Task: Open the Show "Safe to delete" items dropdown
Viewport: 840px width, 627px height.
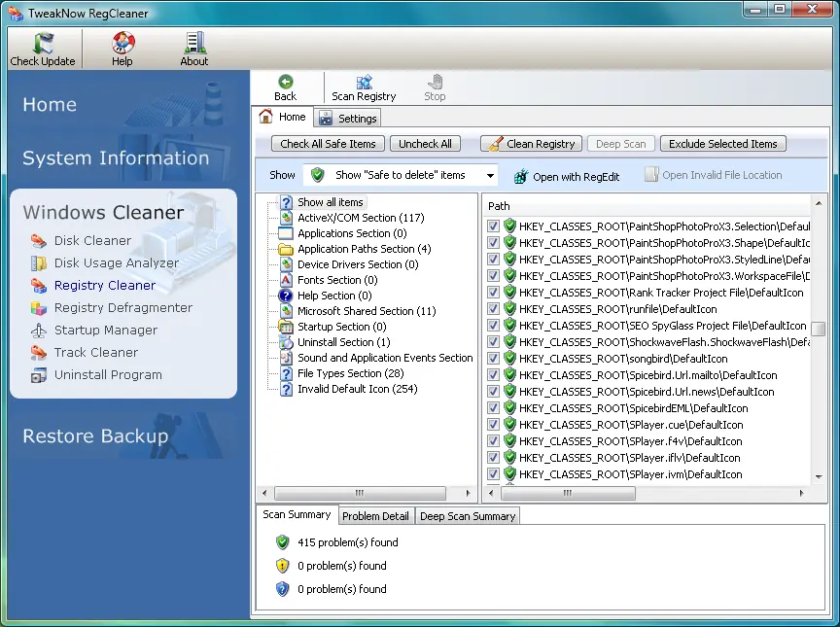Action: [x=401, y=175]
